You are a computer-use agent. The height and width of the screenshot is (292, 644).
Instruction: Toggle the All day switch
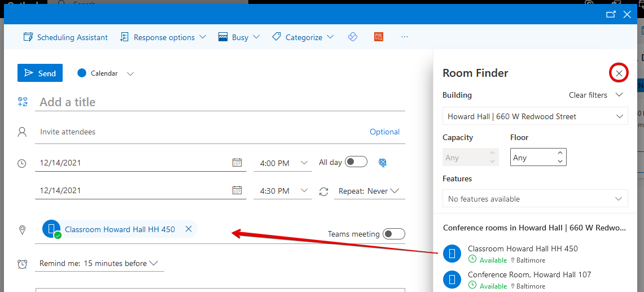click(356, 162)
